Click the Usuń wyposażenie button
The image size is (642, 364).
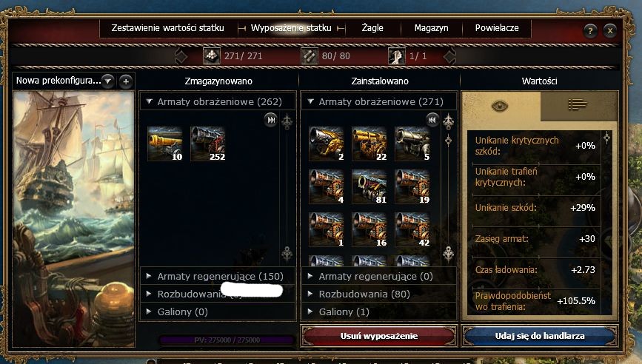click(378, 336)
